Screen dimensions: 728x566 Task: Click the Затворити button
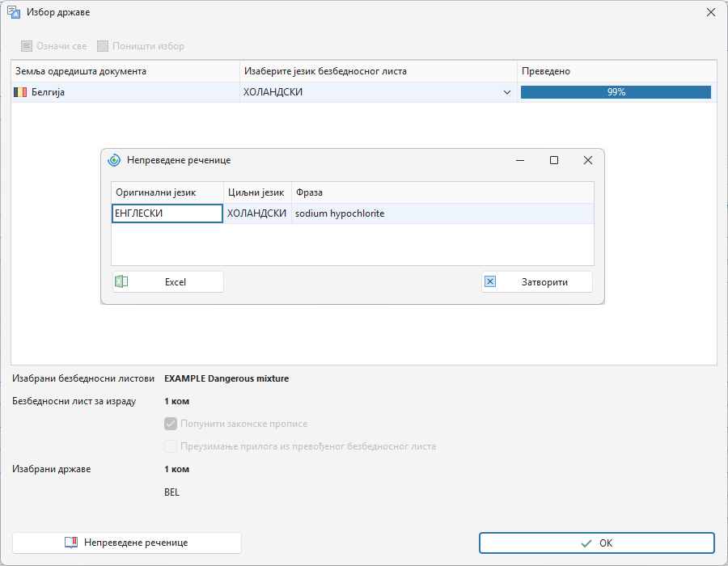pos(537,282)
